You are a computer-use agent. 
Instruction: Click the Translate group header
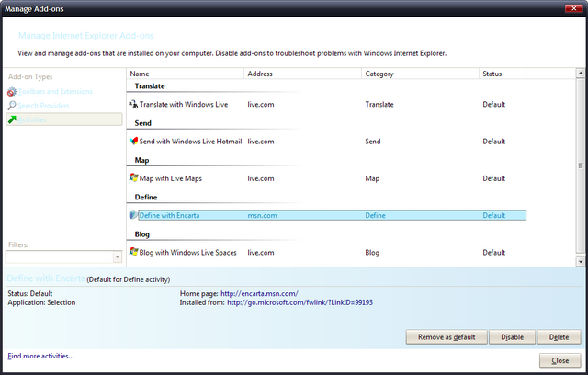pyautogui.click(x=150, y=85)
